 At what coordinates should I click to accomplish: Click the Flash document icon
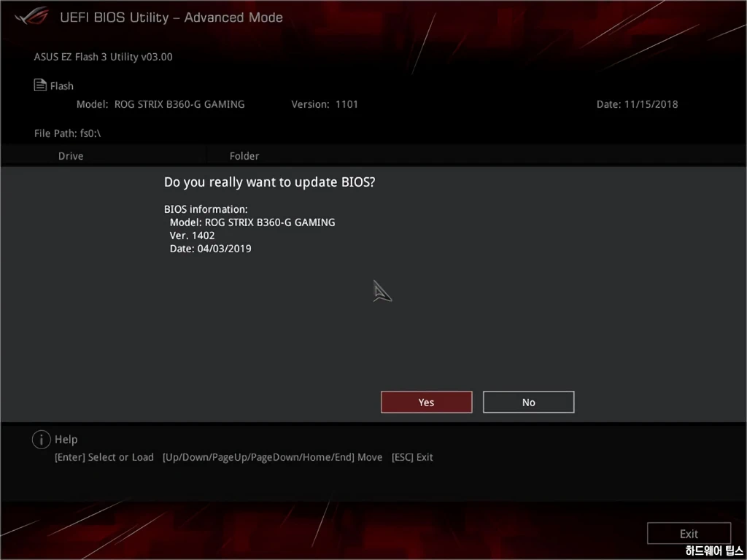[x=40, y=85]
